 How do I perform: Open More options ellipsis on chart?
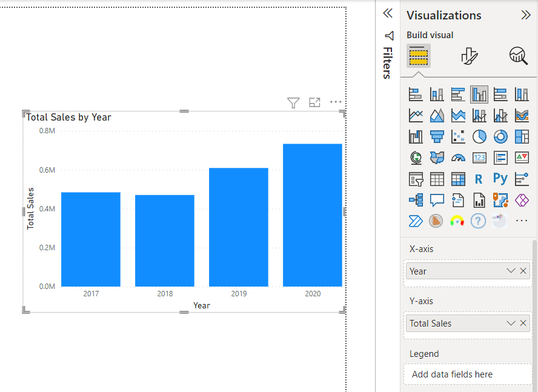click(x=336, y=102)
